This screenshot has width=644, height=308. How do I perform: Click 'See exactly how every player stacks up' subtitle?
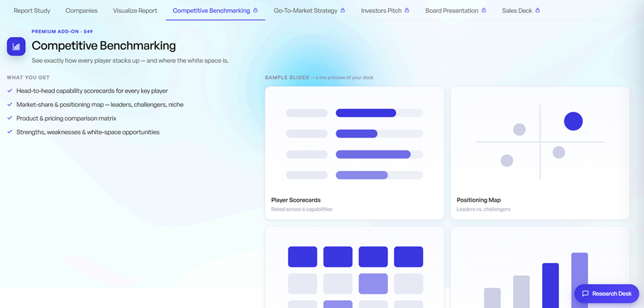tap(130, 60)
